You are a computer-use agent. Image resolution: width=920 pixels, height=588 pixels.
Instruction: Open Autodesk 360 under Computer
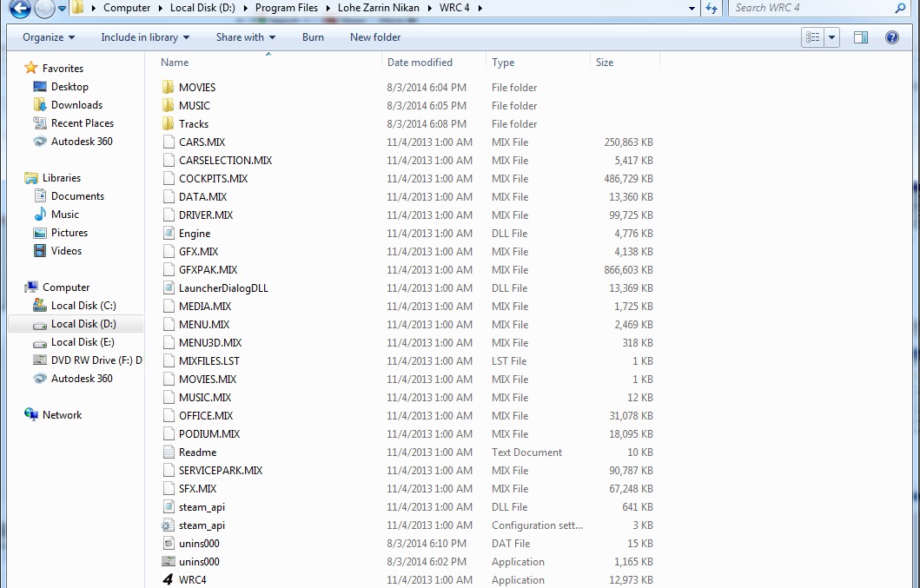[82, 378]
